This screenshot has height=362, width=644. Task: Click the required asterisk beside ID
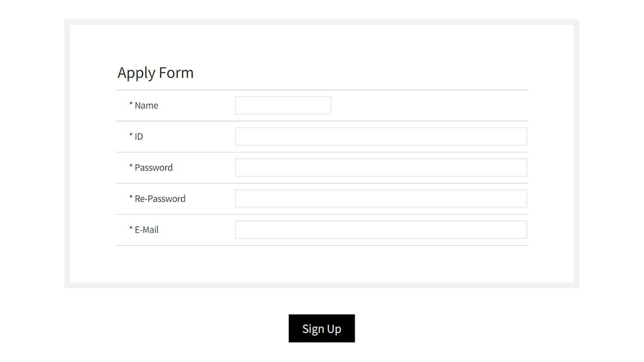[131, 135]
